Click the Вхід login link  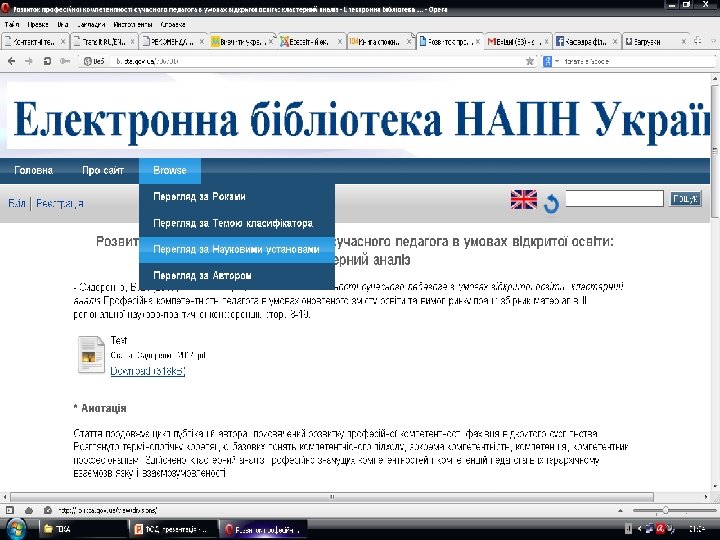(x=17, y=203)
